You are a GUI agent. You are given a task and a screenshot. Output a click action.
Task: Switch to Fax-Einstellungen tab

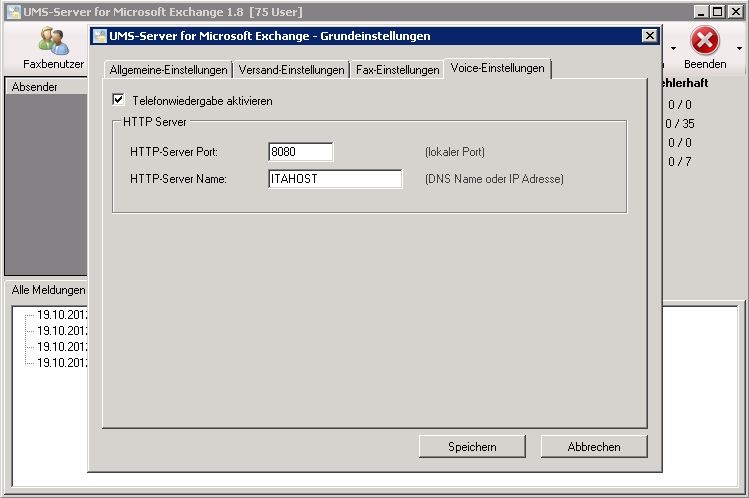[397, 70]
